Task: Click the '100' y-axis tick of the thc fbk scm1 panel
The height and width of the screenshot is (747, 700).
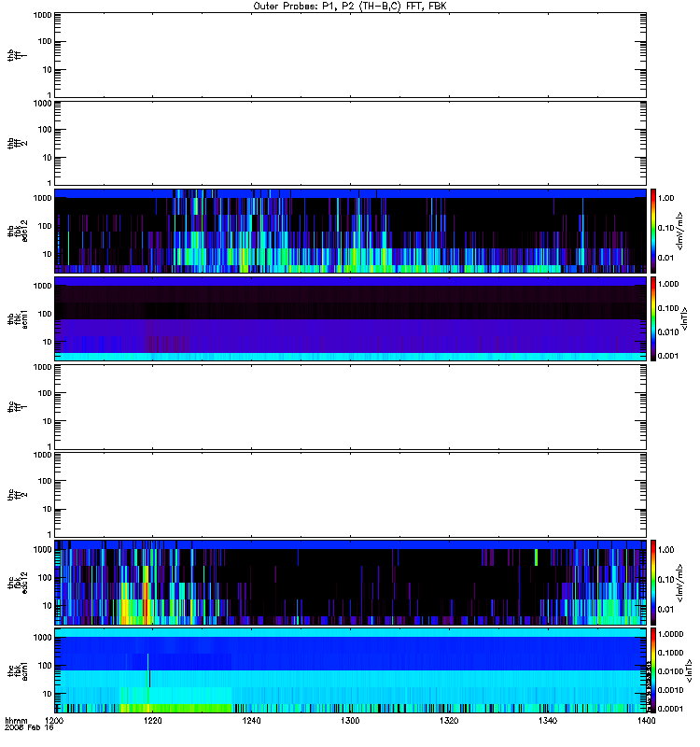Action: coord(45,666)
